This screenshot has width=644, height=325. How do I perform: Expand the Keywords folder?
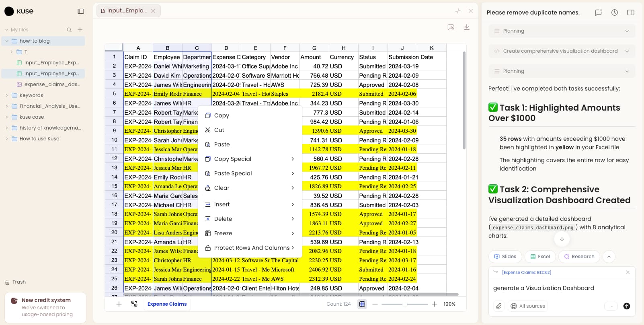[7, 95]
